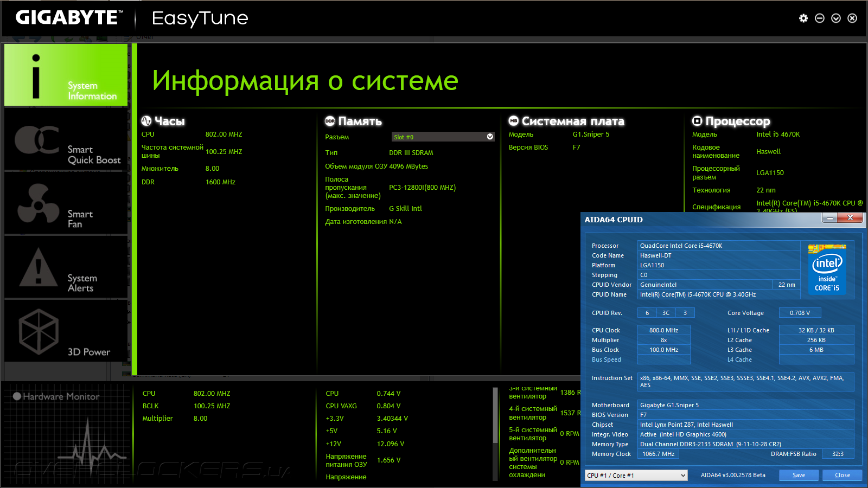Screen dimensions: 868x488
Task: Click the 'Intel i5 4670K' processor model text
Action: pos(778,134)
